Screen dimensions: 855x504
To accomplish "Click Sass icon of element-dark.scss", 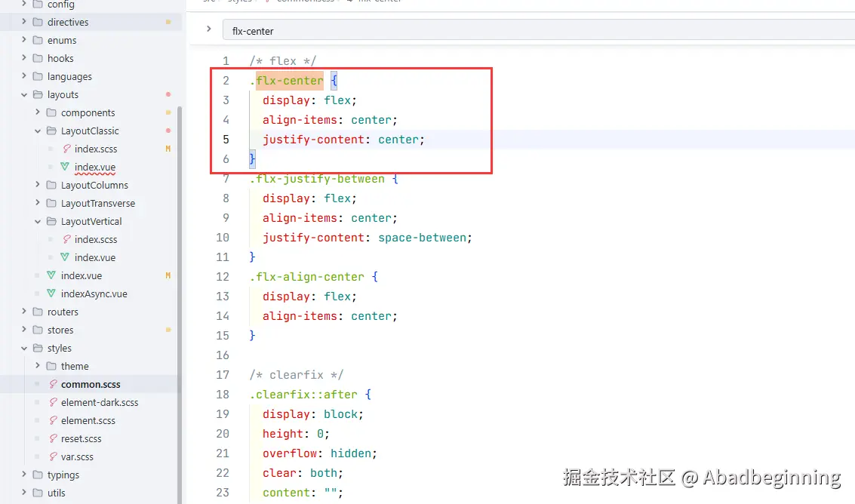I will coord(53,402).
